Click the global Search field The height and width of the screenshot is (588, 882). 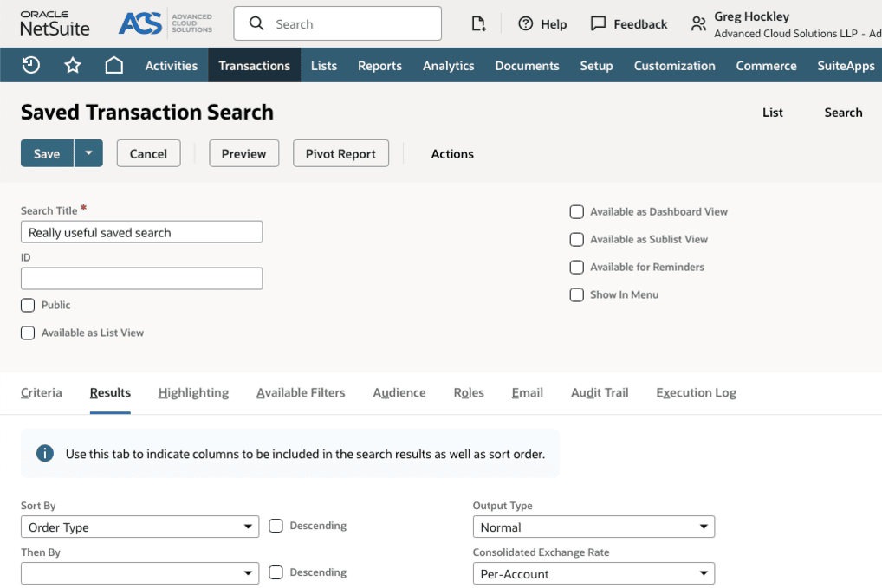tap(338, 23)
